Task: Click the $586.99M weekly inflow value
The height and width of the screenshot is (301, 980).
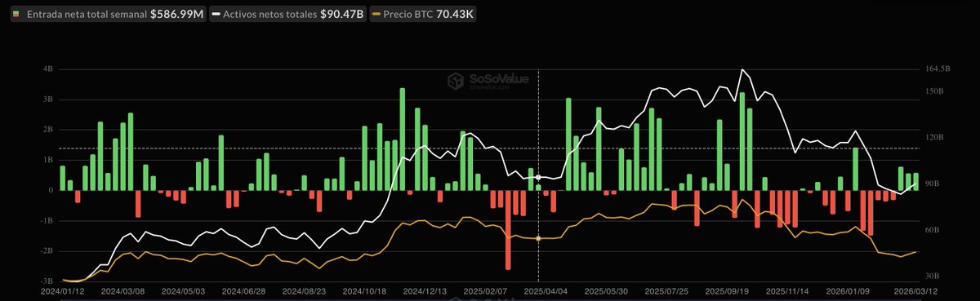Action: click(x=176, y=14)
